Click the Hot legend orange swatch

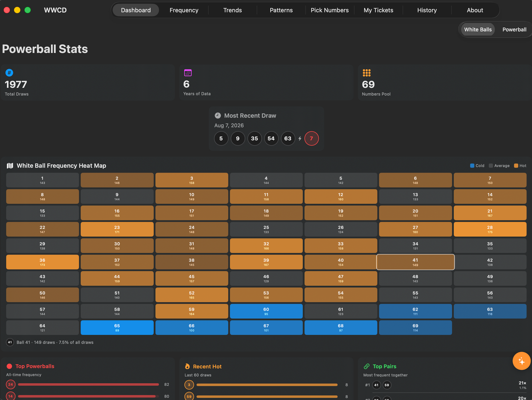[516, 166]
